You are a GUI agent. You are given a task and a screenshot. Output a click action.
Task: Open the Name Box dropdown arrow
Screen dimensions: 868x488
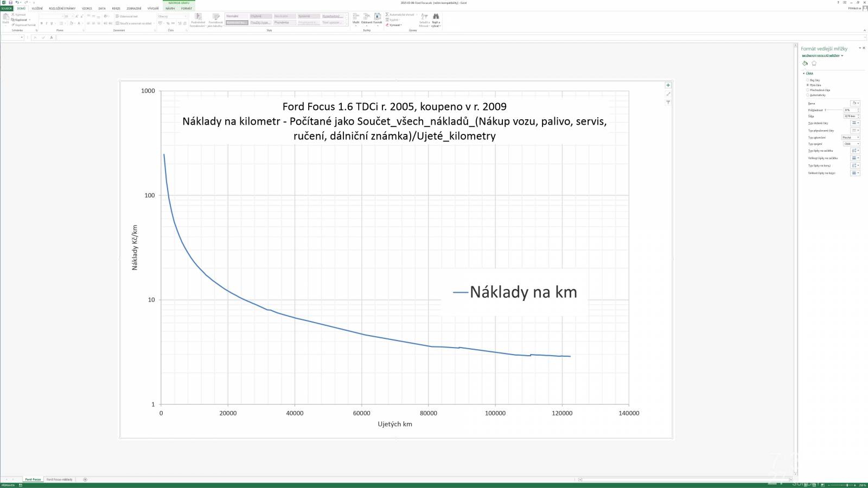[22, 37]
